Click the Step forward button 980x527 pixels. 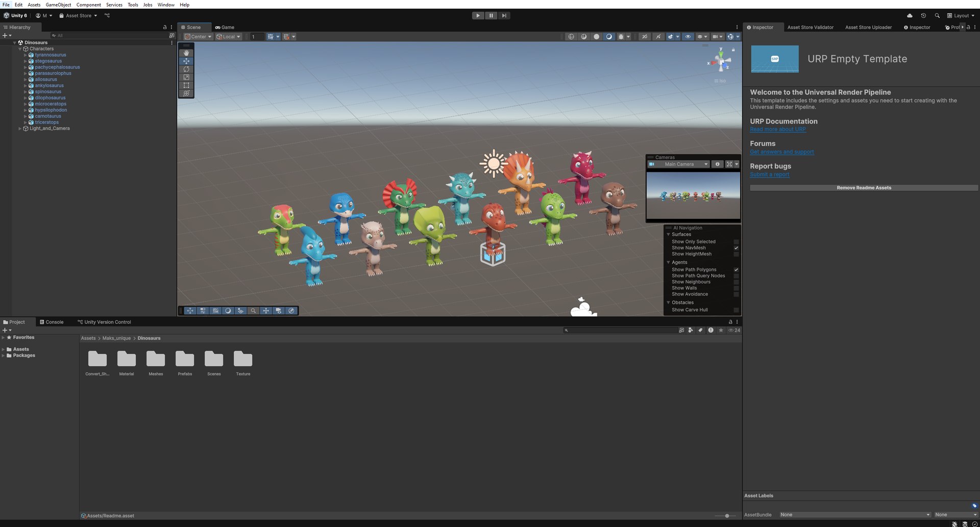pos(504,15)
